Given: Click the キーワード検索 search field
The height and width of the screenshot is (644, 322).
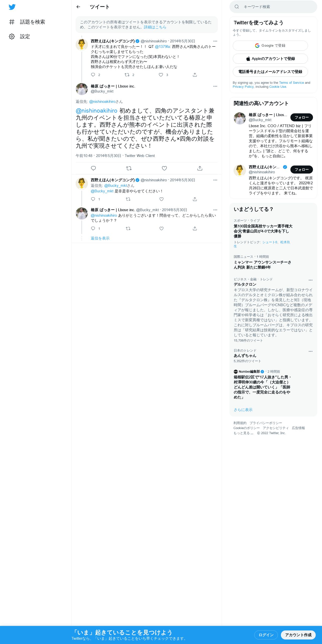Looking at the screenshot, I should tap(273, 7).
